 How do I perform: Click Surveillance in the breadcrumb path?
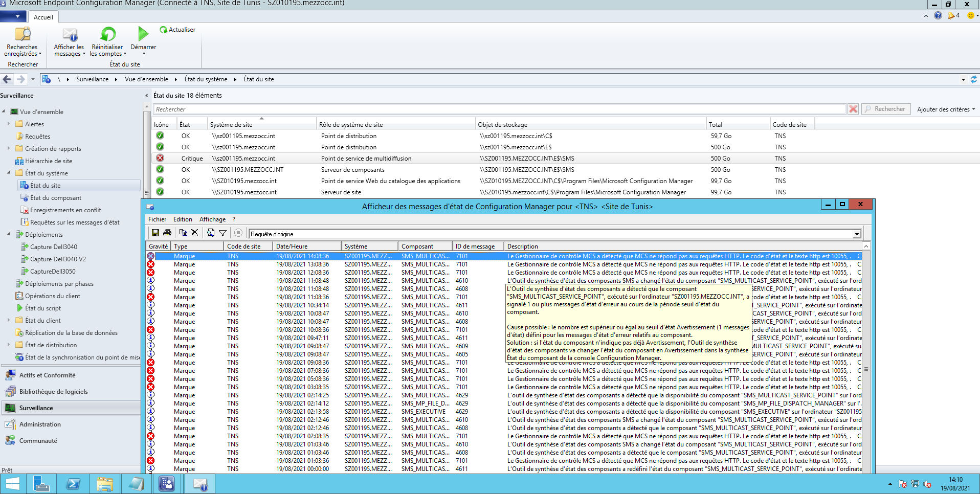click(x=92, y=79)
